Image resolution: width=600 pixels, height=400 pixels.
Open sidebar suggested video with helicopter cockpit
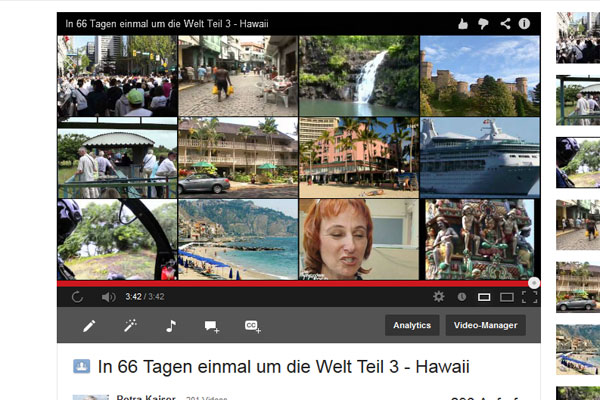click(578, 162)
